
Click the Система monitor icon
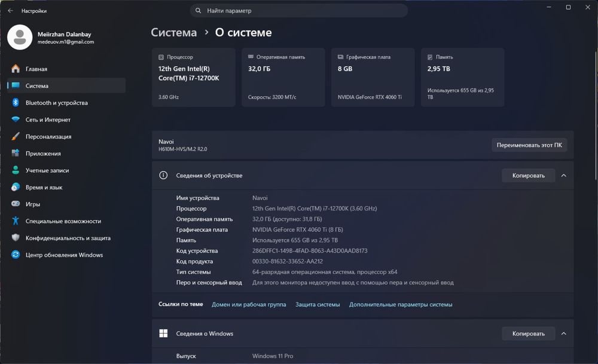[16, 85]
